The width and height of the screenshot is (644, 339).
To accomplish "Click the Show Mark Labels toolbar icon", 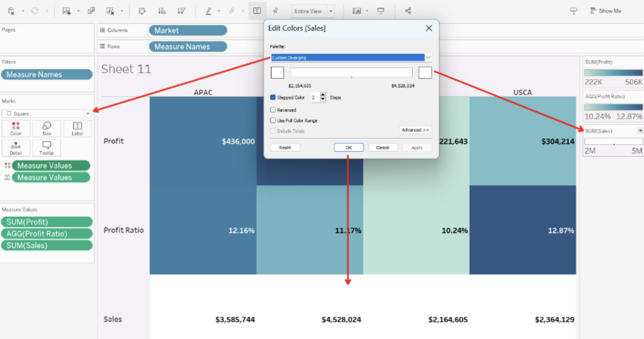I will click(x=257, y=11).
